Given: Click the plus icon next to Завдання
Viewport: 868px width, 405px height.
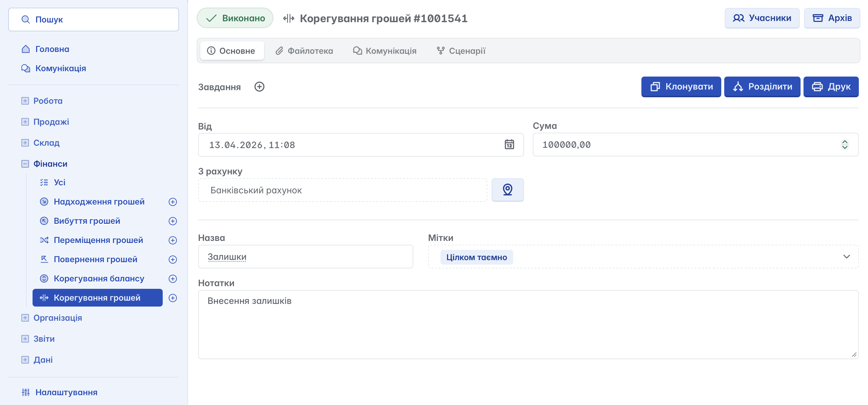Looking at the screenshot, I should (x=259, y=87).
